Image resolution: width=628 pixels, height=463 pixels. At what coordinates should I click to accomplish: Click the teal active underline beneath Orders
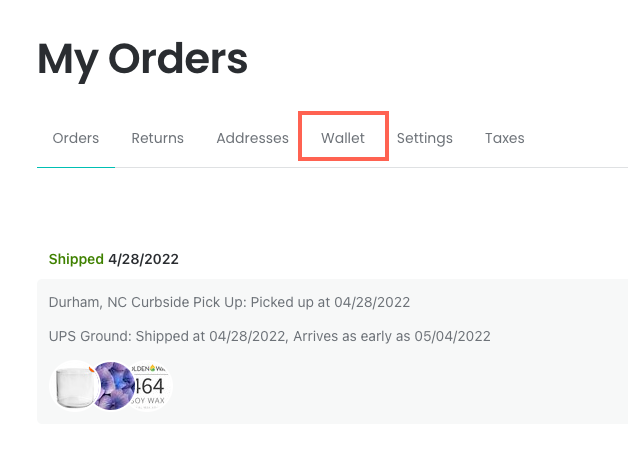76,167
